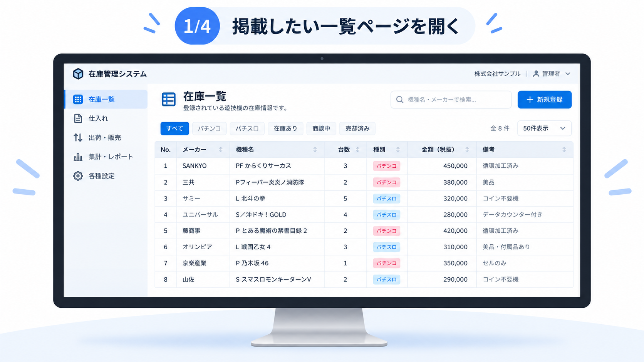Click the magnifier icon in search box

(x=400, y=100)
